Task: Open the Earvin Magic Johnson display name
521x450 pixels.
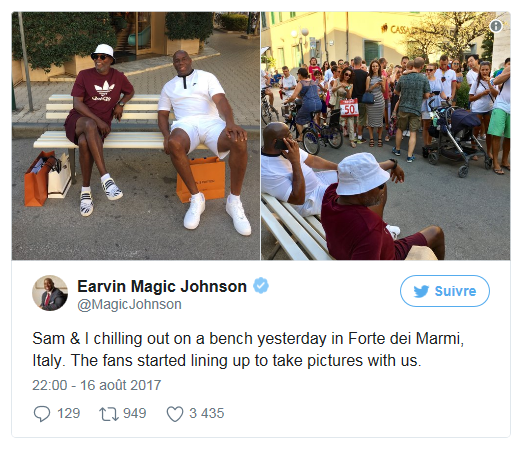Action: (x=162, y=286)
